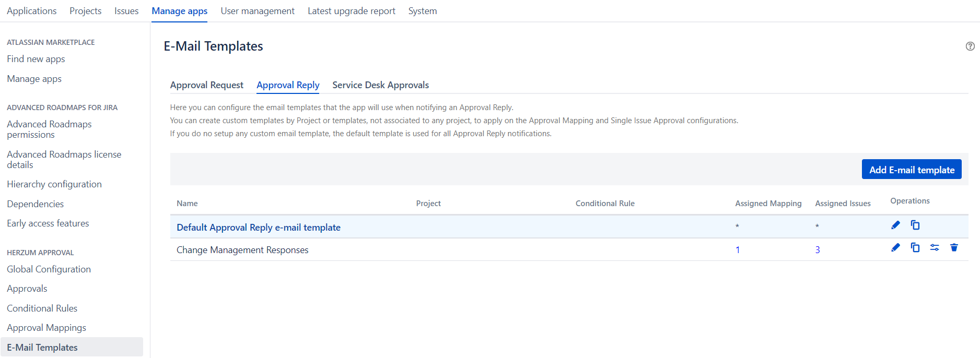Open the help question mark icon

point(970,46)
